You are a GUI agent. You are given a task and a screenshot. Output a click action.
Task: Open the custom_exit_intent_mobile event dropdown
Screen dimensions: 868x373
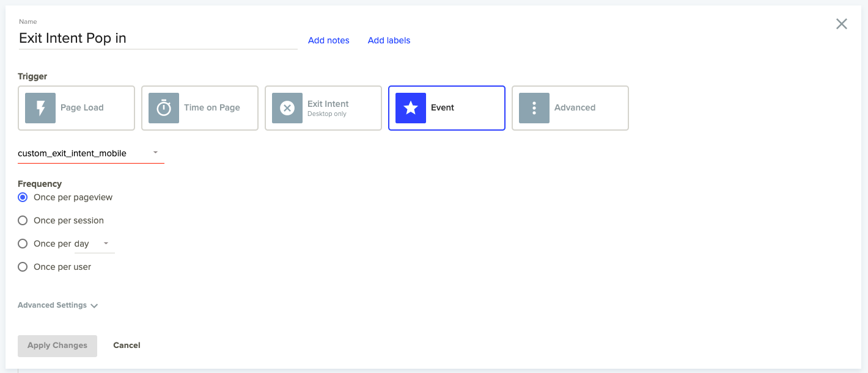tap(90, 153)
